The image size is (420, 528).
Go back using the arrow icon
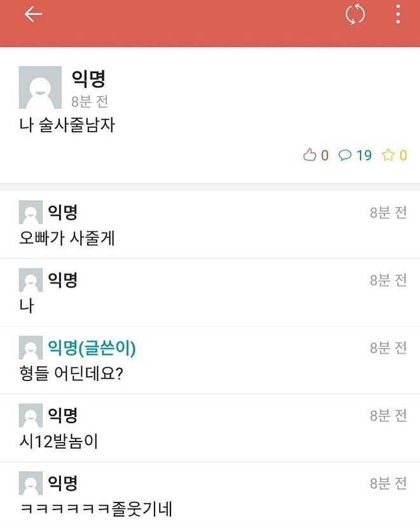click(33, 14)
